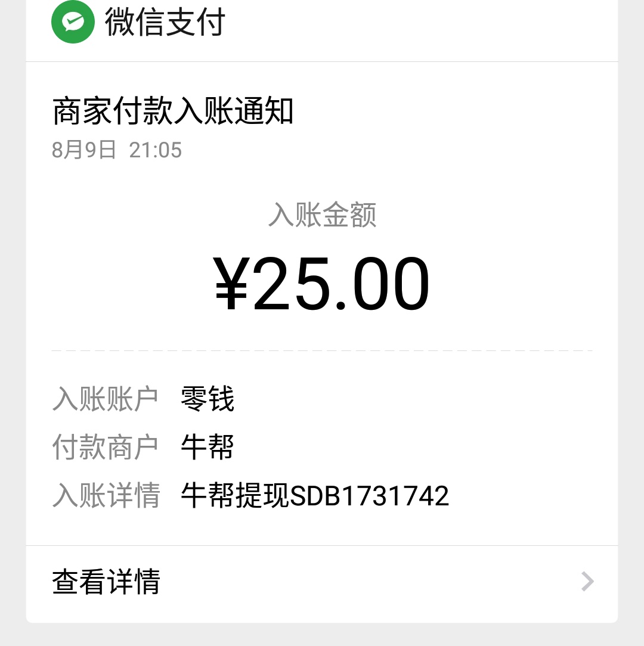Click the chevron arrow beside 查看详情

click(x=587, y=581)
